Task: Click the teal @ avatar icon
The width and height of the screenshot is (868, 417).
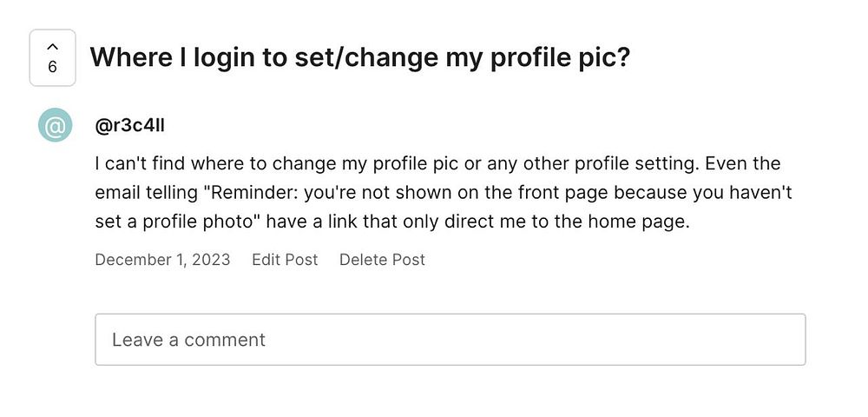Action: click(55, 127)
